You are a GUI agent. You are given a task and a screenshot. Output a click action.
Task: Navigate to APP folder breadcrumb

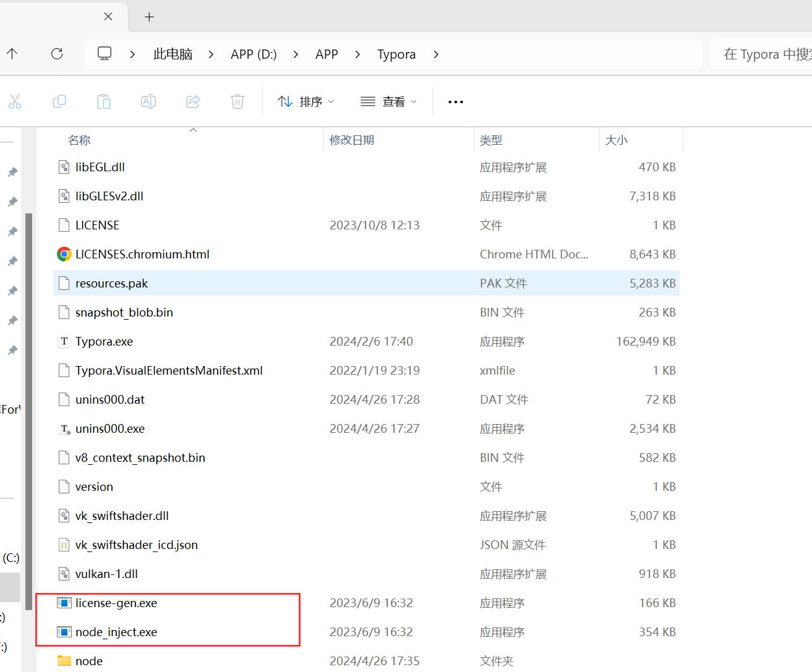click(327, 54)
